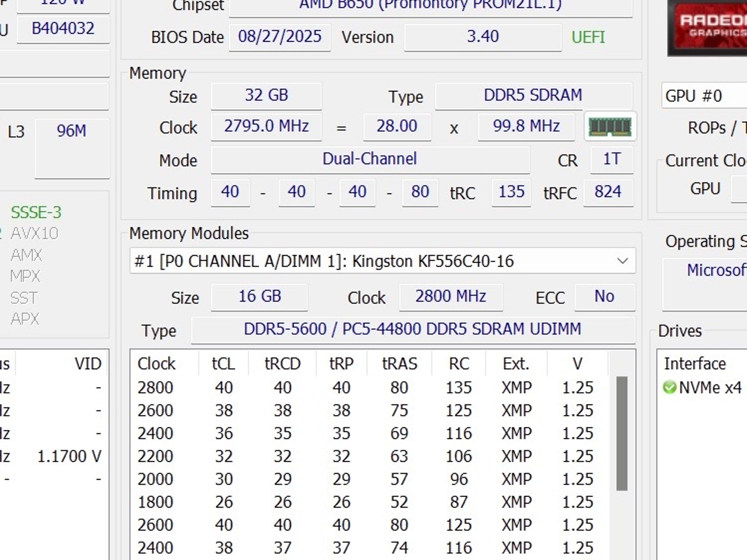Click the VID value 1.1700 V
This screenshot has width=747, height=560.
69,456
